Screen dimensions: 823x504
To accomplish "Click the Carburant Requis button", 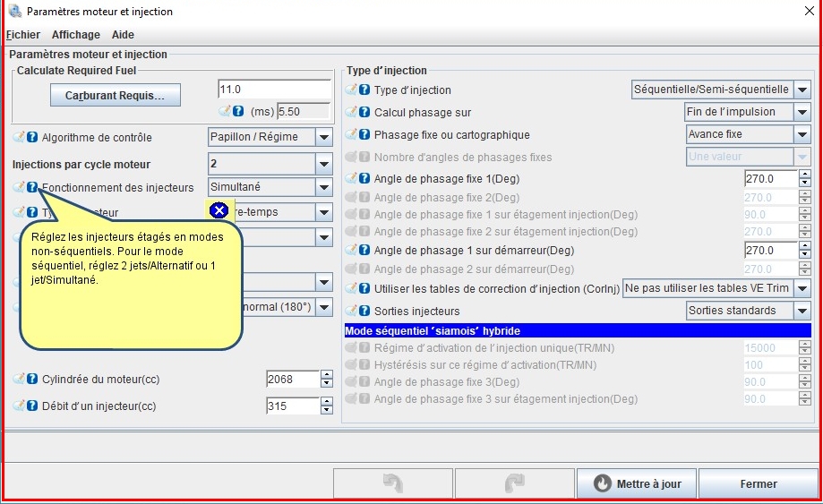I will [115, 95].
